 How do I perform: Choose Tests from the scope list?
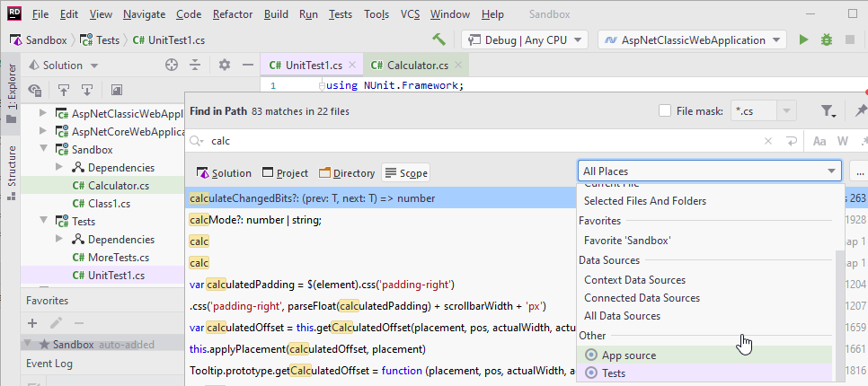click(x=613, y=373)
